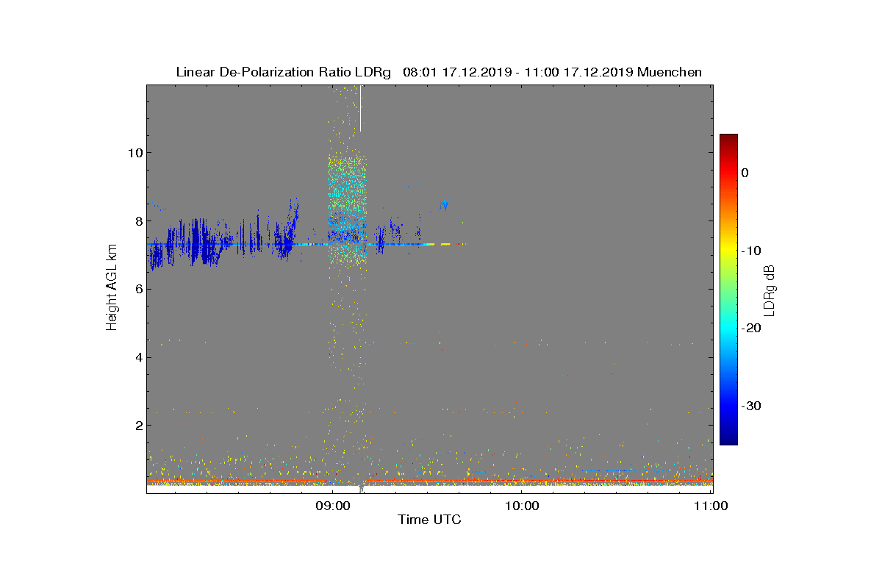Click the dark red top of colorbar

(728, 140)
